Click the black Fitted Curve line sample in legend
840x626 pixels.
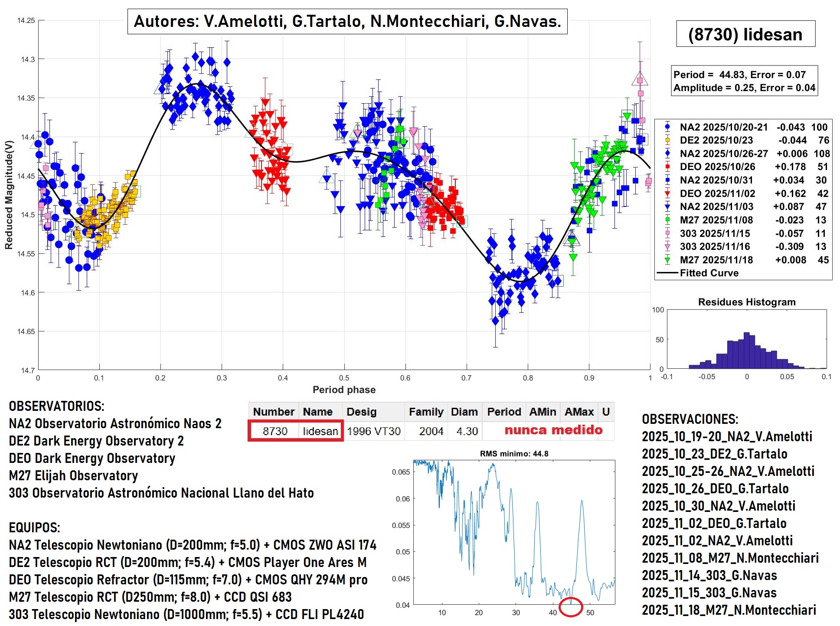pos(667,273)
